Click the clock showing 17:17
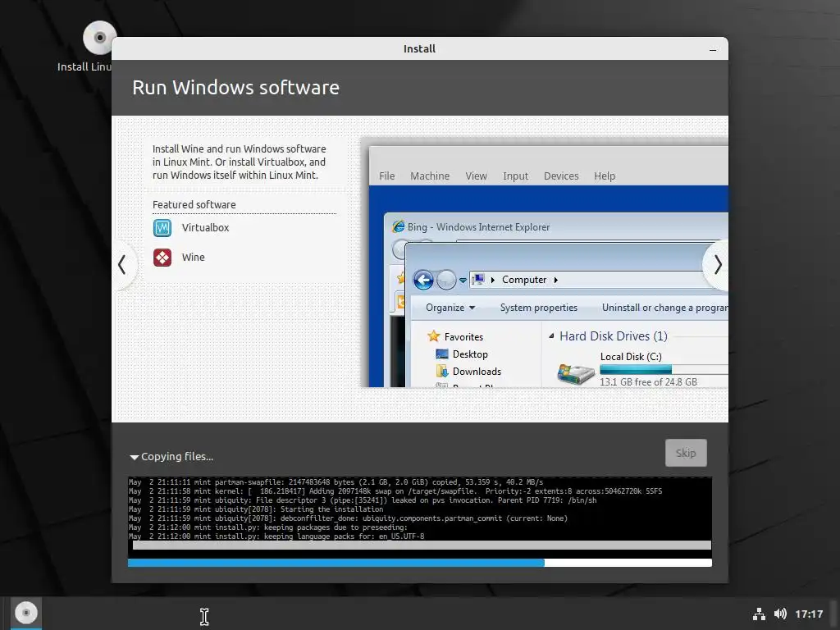 pos(808,614)
